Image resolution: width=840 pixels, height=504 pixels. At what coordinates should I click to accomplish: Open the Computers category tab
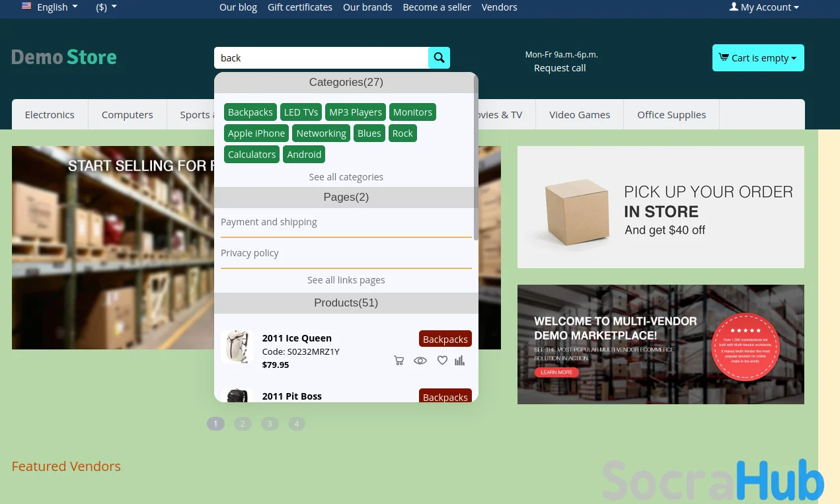pos(128,114)
